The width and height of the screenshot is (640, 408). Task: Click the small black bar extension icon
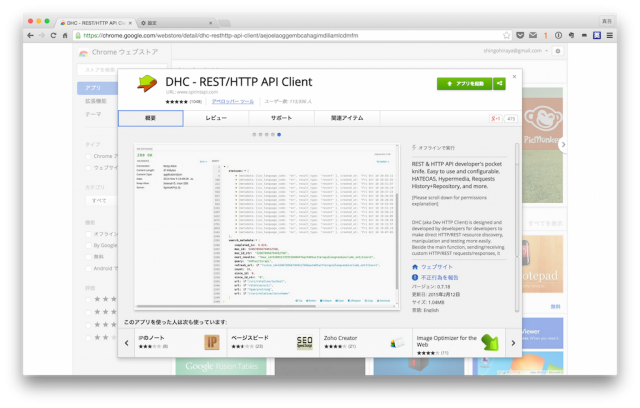point(584,35)
